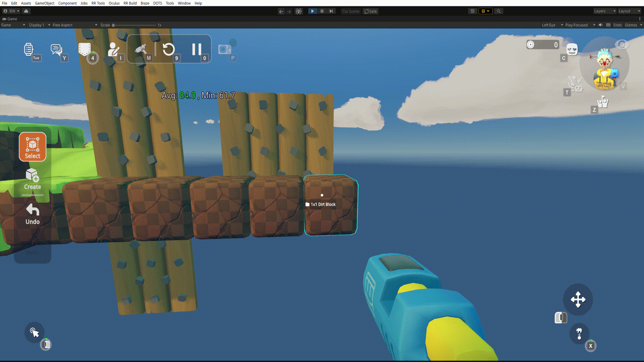Click the location brackets toolbar icon
This screenshot has width=644, height=362.
click(x=299, y=11)
